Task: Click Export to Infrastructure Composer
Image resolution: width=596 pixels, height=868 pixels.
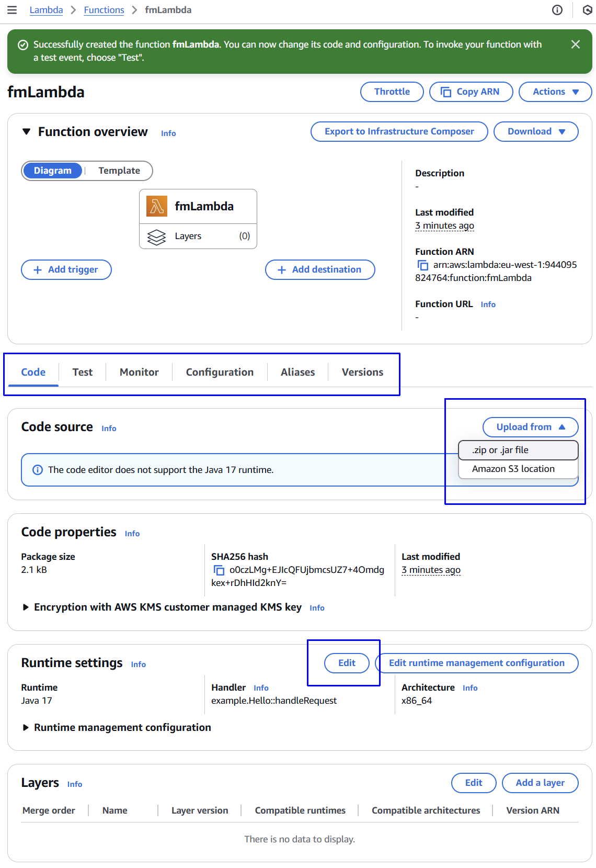Action: pos(399,131)
